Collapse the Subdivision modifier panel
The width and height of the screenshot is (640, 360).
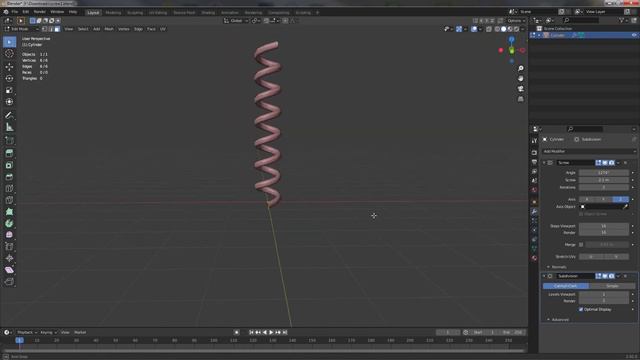(x=544, y=276)
